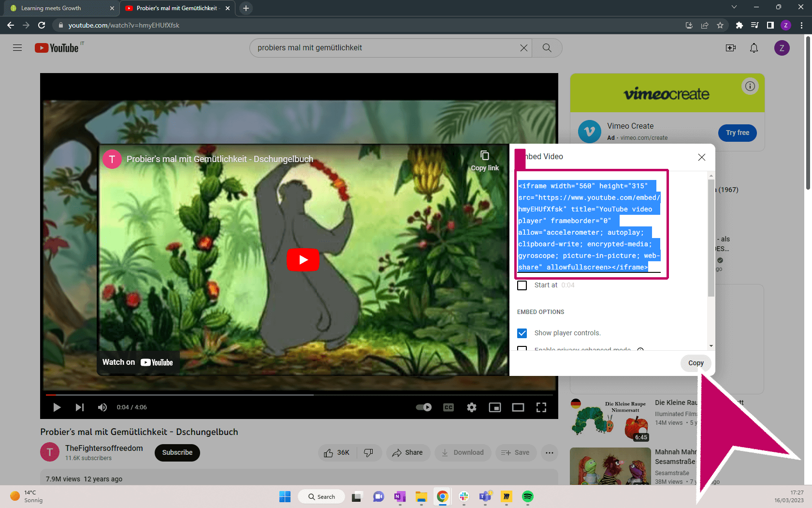Viewport: 812px width, 508px height.
Task: Click Copy link icon in embed preview
Action: click(x=485, y=161)
